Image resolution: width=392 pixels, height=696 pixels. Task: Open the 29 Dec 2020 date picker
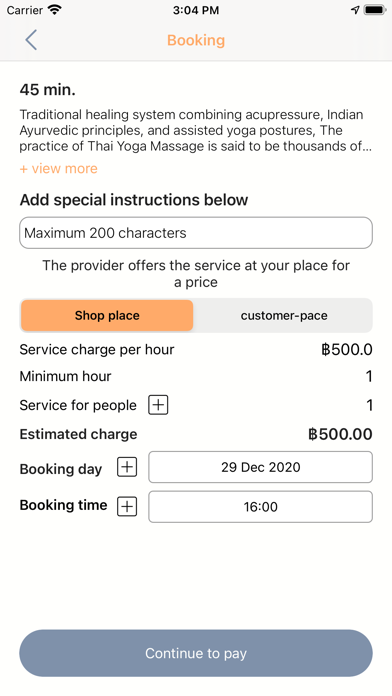click(x=261, y=467)
